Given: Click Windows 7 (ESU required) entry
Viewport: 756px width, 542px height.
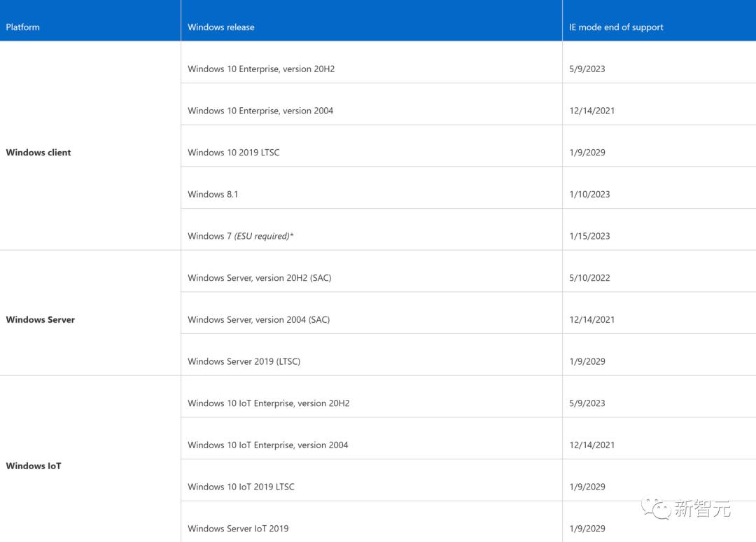Looking at the screenshot, I should pyautogui.click(x=241, y=236).
